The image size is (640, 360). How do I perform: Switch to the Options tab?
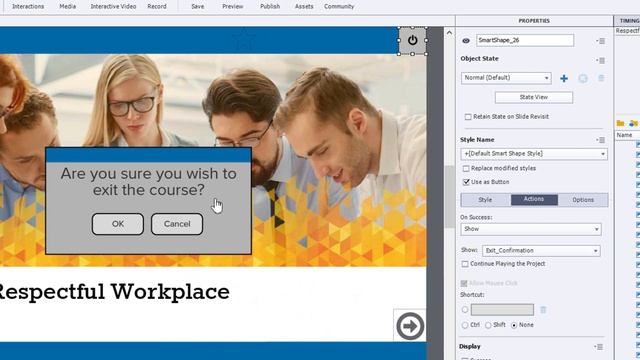click(583, 200)
